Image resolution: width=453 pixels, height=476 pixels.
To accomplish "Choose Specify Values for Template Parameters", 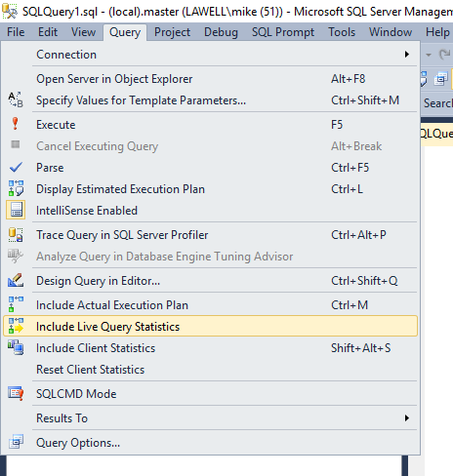I will (210, 100).
